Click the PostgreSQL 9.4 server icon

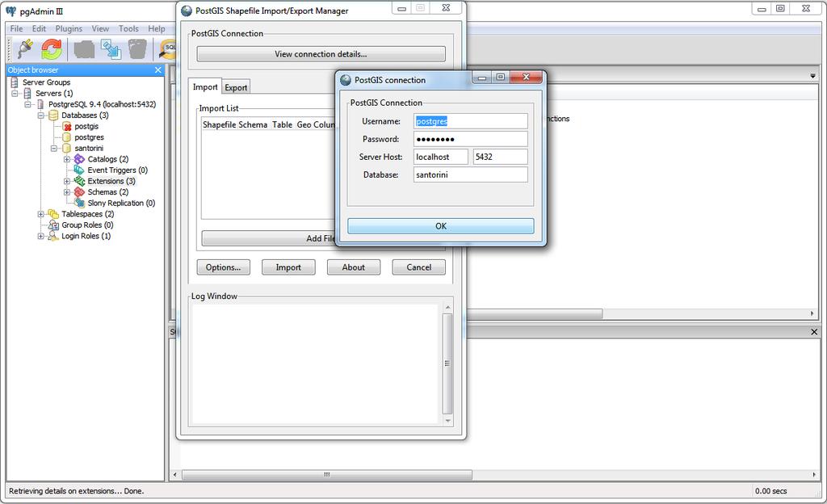(40, 104)
